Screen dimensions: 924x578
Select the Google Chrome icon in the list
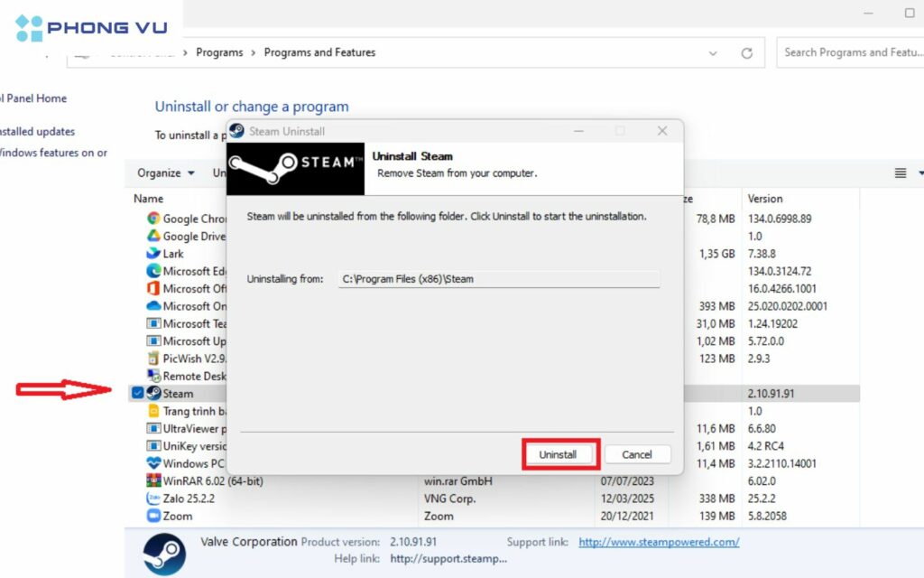tap(155, 219)
